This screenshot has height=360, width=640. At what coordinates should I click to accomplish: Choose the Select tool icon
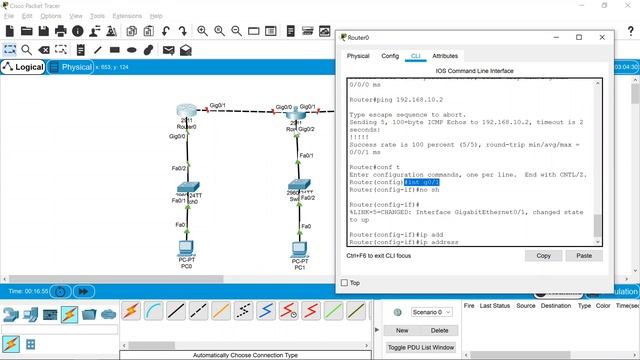tap(10, 50)
